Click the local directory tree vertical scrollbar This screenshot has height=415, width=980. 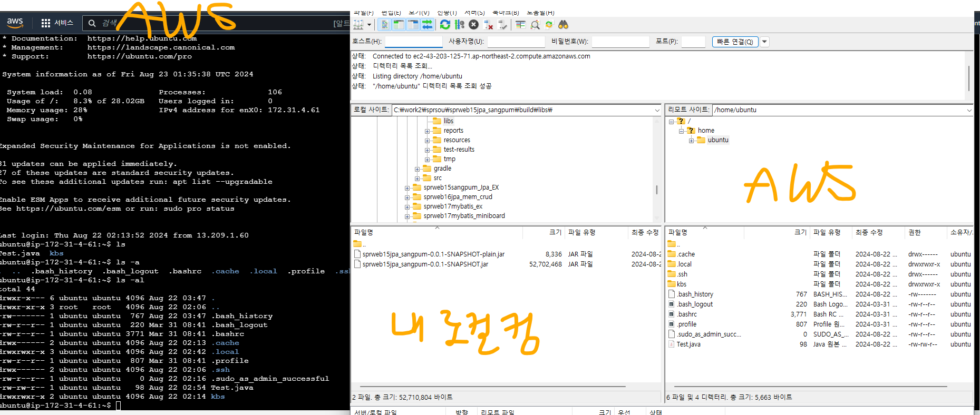pyautogui.click(x=657, y=169)
